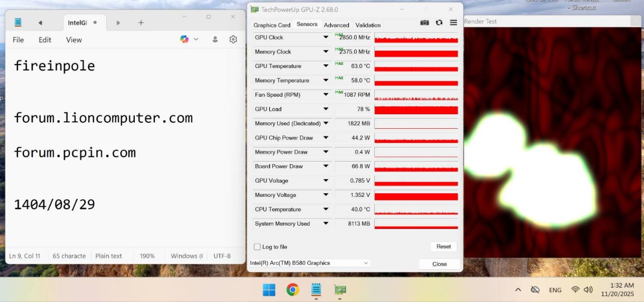Click 1404/08/29 date line in Notepad
The height and width of the screenshot is (302, 644).
[x=54, y=204]
